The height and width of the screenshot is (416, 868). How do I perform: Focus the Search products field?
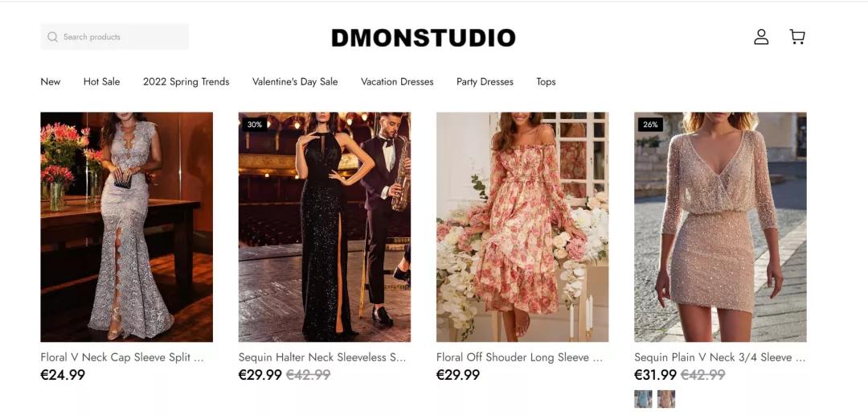115,36
